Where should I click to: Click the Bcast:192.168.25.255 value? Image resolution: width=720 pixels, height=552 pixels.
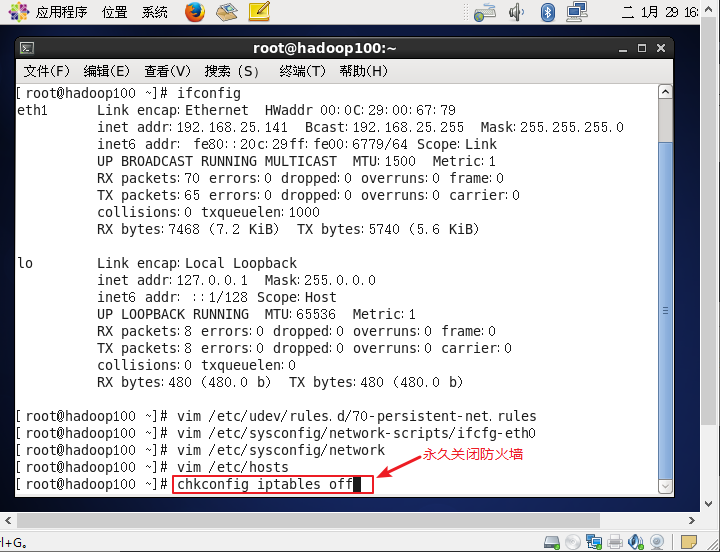(384, 127)
